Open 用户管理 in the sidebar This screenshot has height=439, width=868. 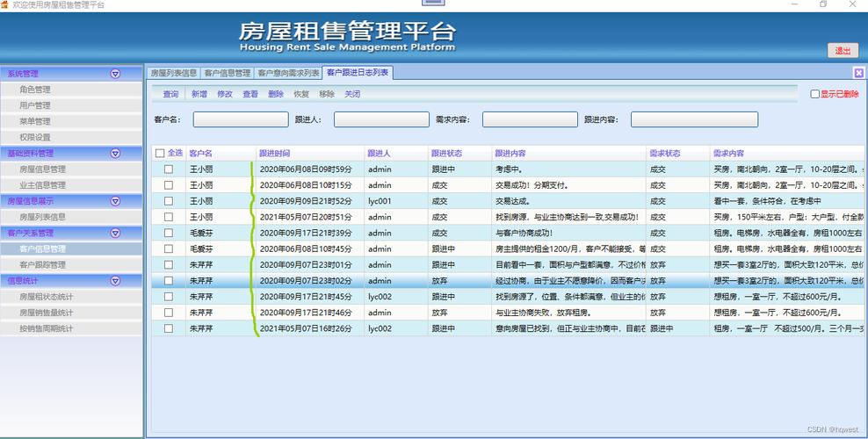click(71, 105)
